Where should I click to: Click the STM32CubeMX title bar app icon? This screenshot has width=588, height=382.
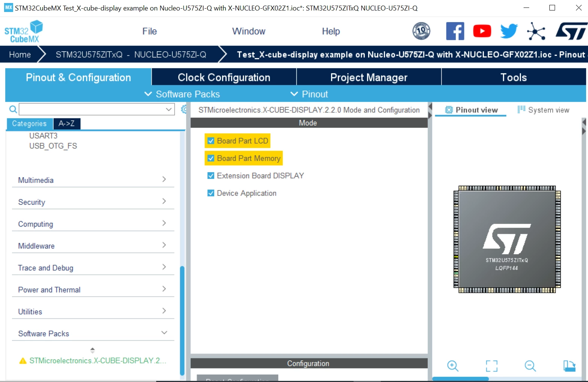8,7
